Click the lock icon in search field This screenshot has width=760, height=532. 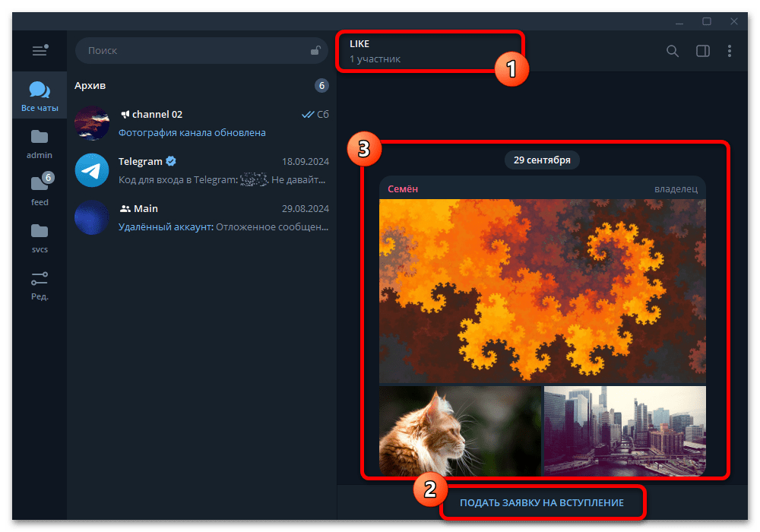(315, 50)
